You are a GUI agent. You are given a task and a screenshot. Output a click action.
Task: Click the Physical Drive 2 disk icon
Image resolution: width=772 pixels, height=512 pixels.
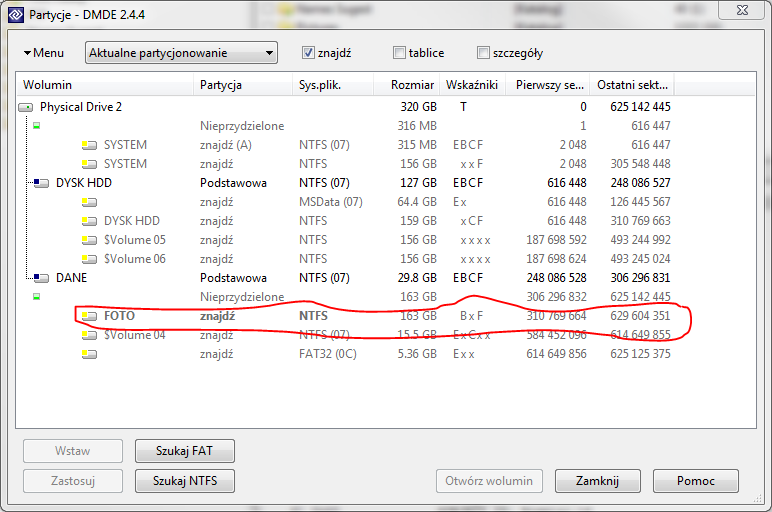(26, 107)
